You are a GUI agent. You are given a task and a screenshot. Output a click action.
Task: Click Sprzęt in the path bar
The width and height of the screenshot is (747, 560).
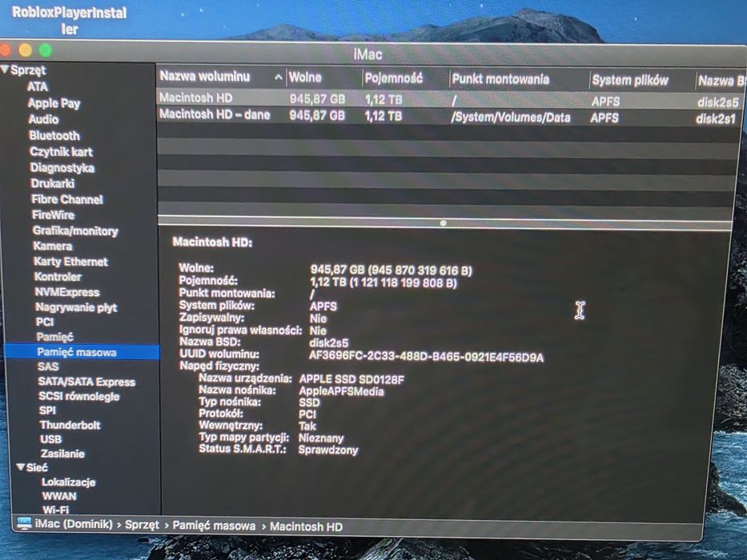click(142, 526)
